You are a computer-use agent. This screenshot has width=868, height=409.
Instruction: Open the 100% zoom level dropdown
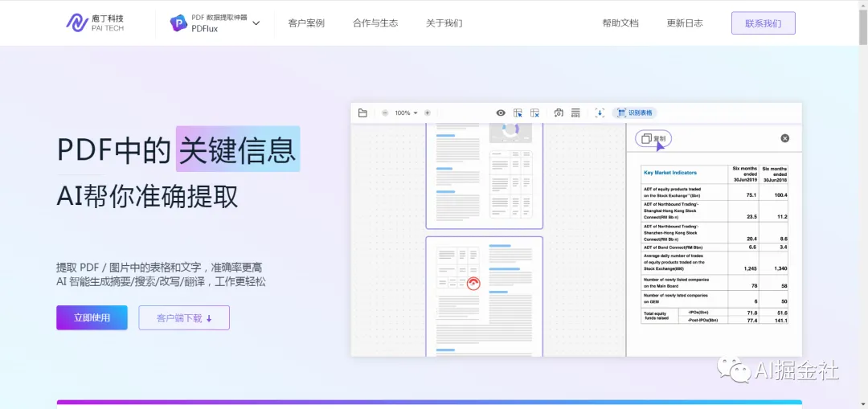406,113
